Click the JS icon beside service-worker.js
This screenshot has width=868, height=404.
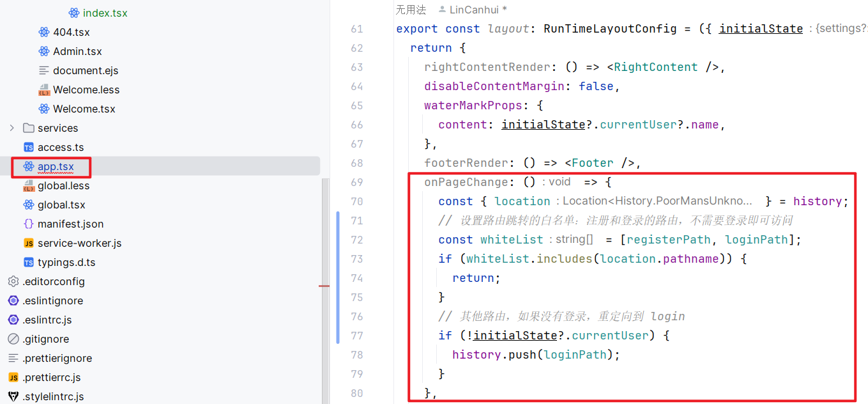pyautogui.click(x=28, y=243)
